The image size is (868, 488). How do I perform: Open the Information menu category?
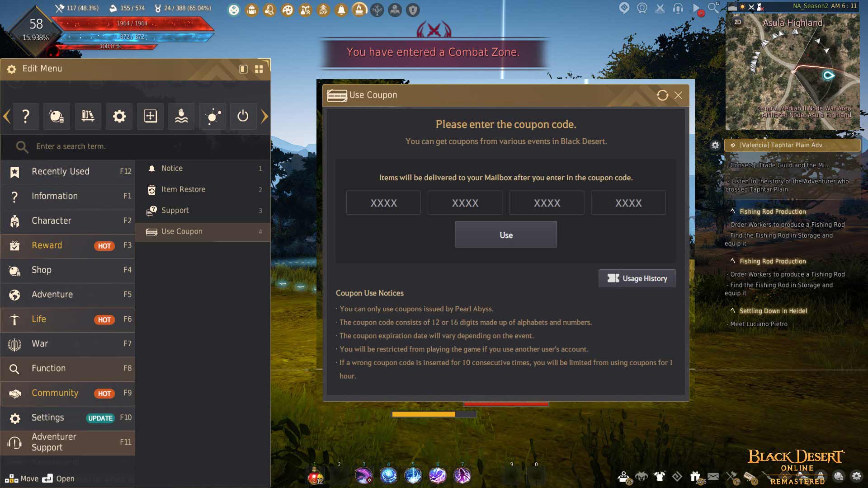[68, 196]
